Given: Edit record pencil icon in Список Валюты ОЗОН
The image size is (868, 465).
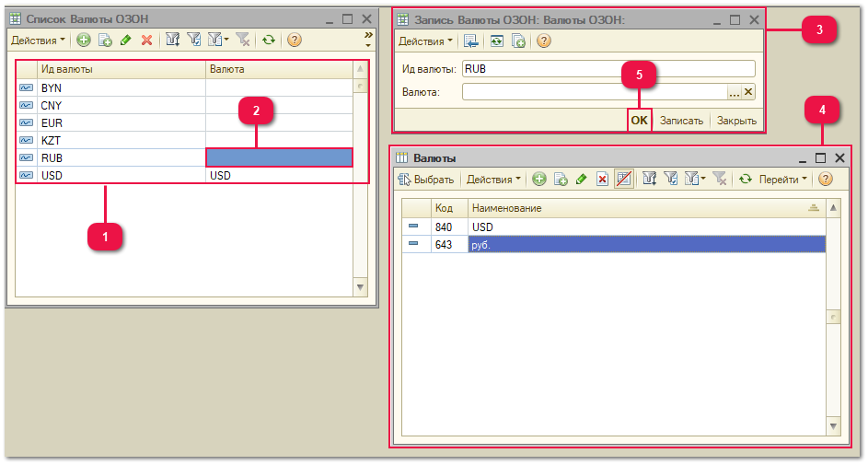Looking at the screenshot, I should tap(126, 40).
